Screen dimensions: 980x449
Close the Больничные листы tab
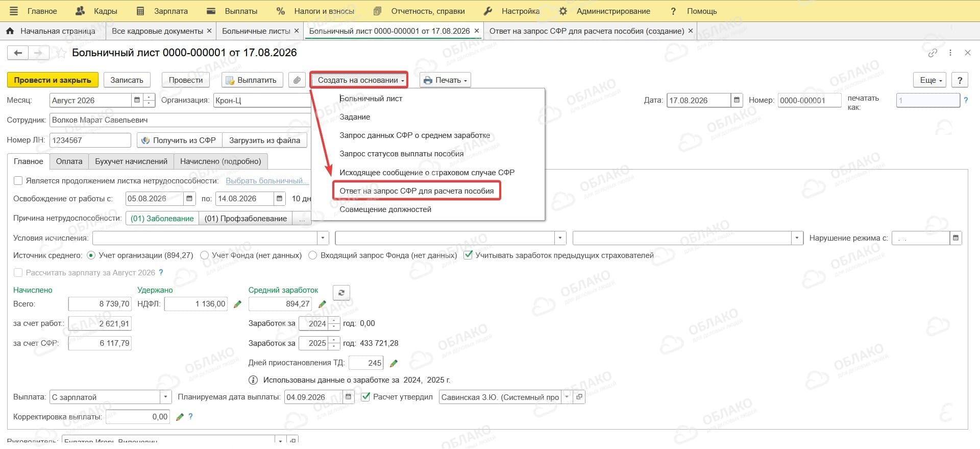pyautogui.click(x=297, y=31)
